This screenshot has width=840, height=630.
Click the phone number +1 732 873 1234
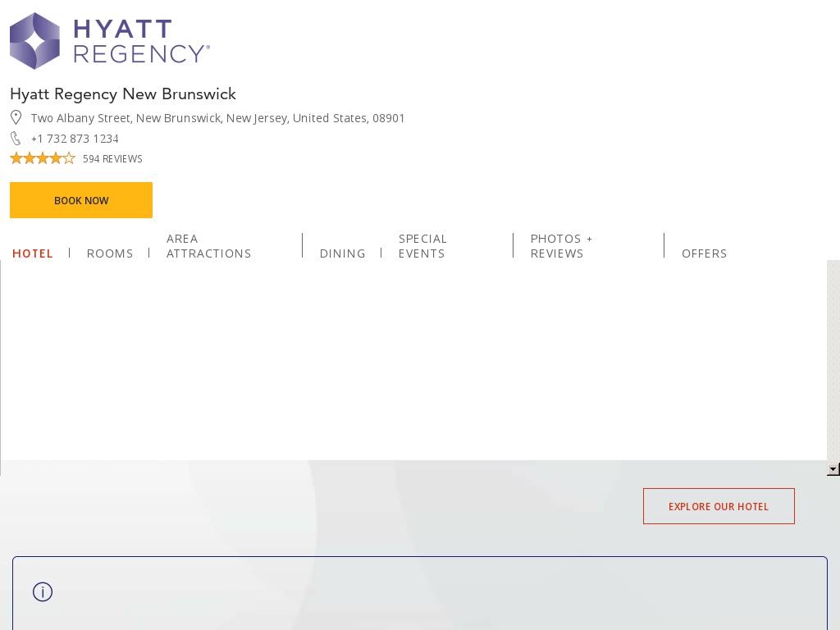click(75, 139)
